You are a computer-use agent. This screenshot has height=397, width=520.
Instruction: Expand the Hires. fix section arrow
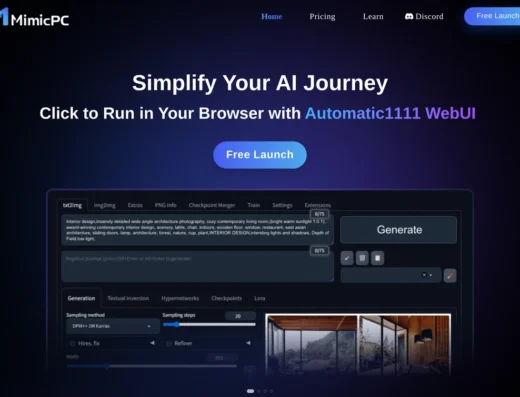[x=152, y=343]
